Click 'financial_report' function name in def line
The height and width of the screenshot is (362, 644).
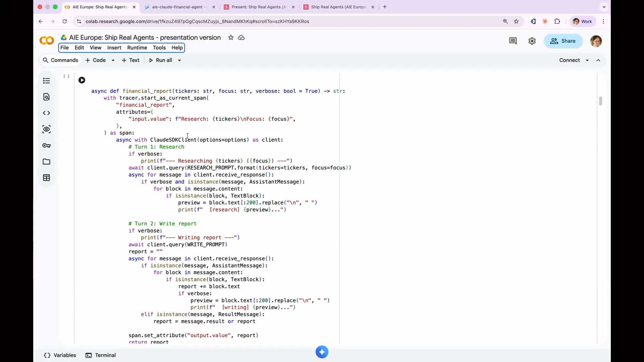coord(147,91)
